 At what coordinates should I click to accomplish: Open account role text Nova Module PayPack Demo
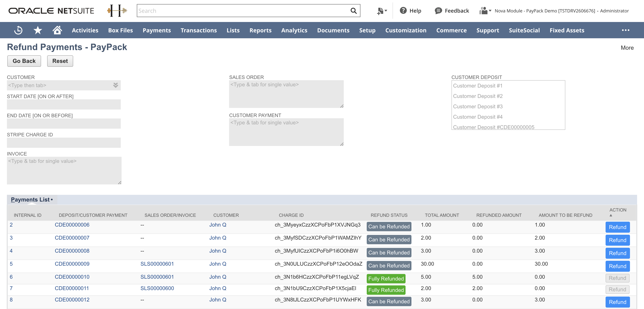pos(561,11)
